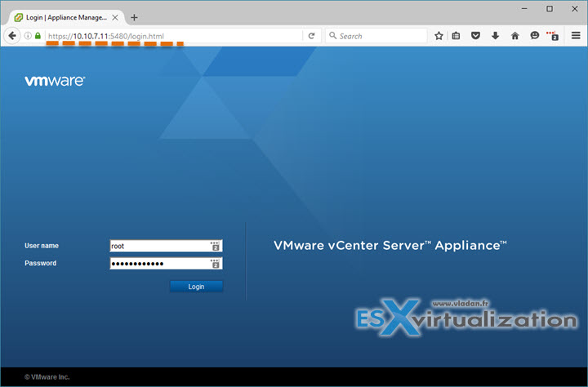The width and height of the screenshot is (588, 387).
Task: Open the downloads arrow icon
Action: 495,36
